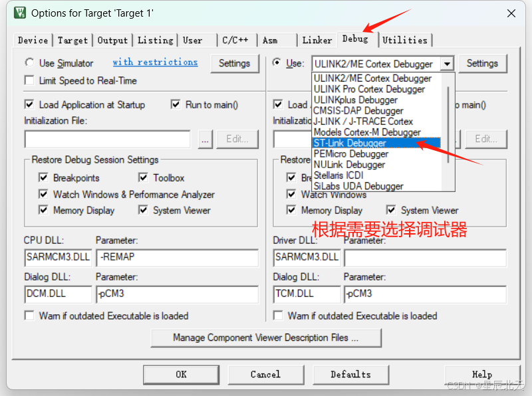The image size is (532, 396).
Task: Toggle simulator Run to main() checkbox
Action: [x=176, y=104]
